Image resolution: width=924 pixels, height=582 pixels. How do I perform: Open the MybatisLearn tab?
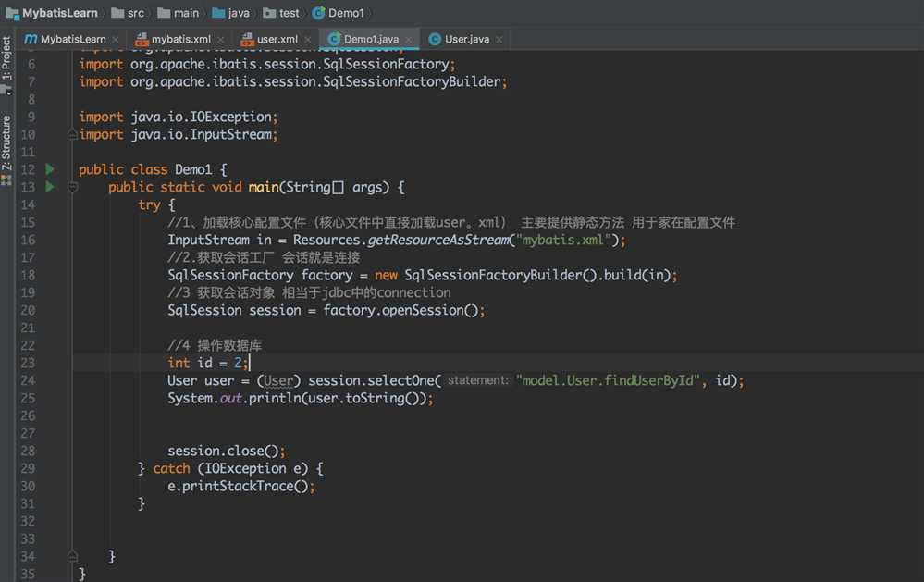pos(73,39)
